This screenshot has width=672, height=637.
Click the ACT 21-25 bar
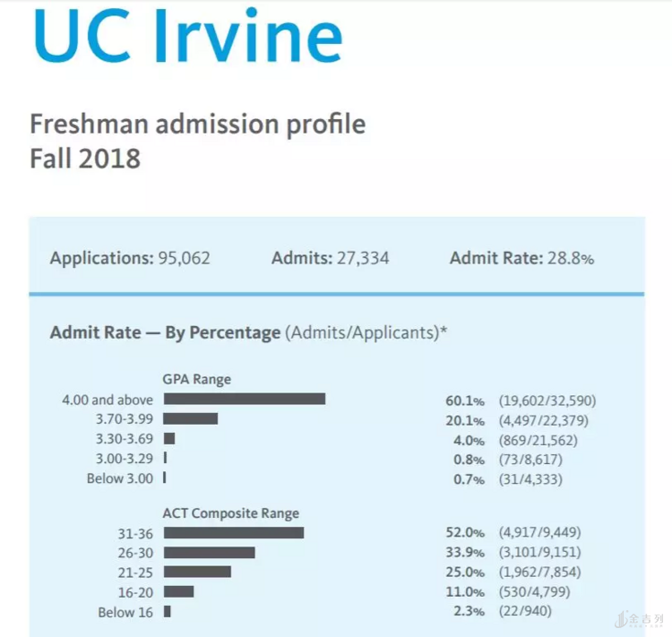(197, 572)
